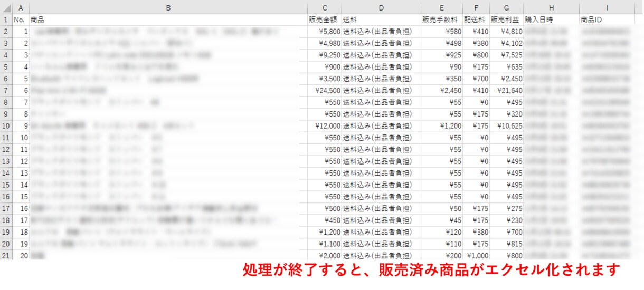
Task: Select the cell showing ¥900
Action: point(325,67)
